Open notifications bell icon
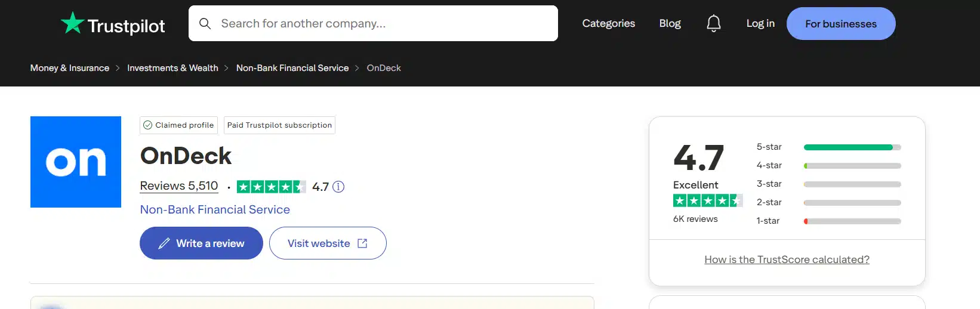980x309 pixels. [714, 23]
